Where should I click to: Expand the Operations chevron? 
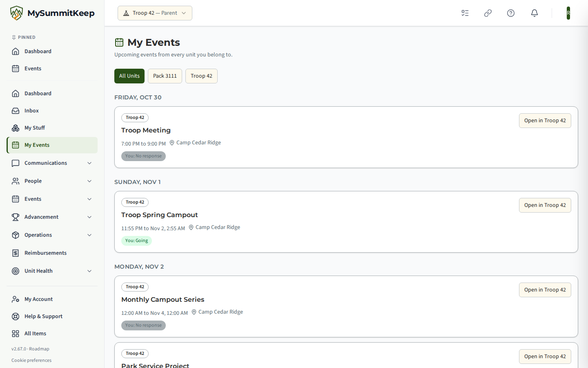click(89, 235)
